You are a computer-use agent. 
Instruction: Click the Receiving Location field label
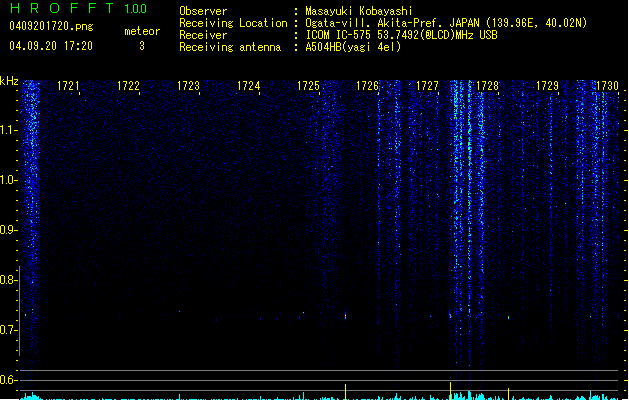(233, 23)
